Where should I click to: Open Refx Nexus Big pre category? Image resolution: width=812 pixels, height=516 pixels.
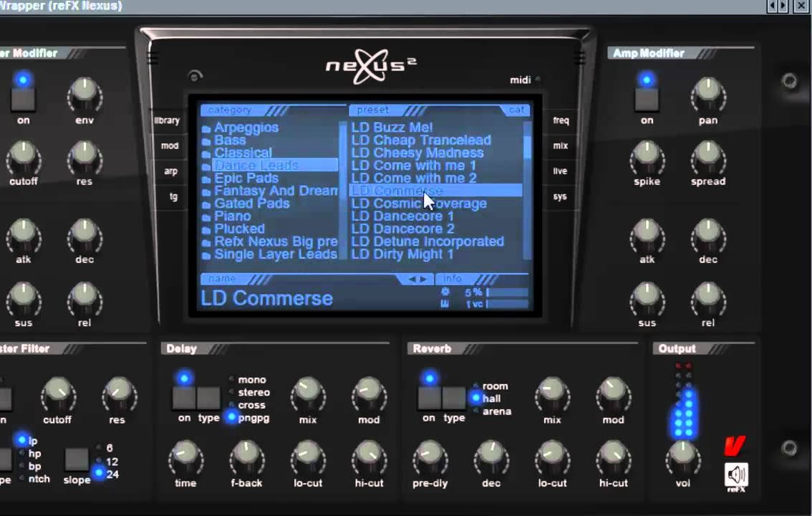[270, 242]
